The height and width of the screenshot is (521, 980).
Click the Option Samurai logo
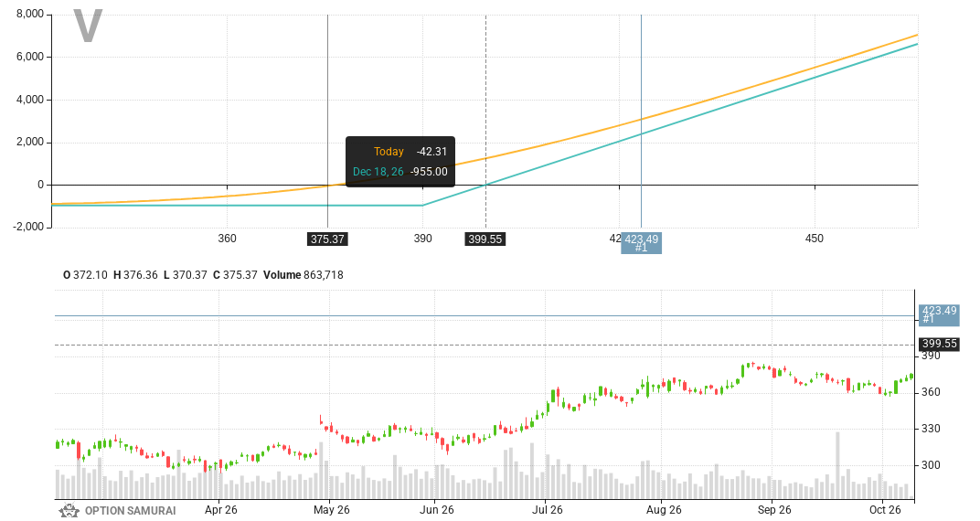pos(118,510)
